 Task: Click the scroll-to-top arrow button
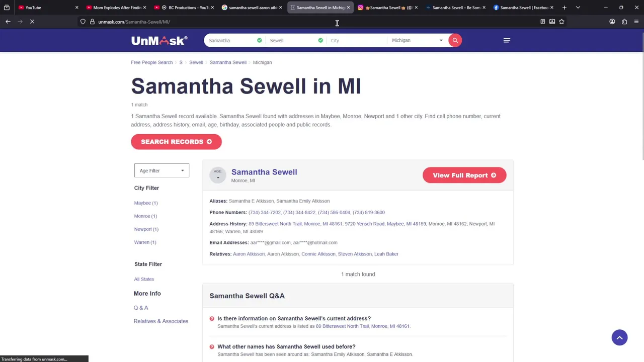tap(619, 337)
